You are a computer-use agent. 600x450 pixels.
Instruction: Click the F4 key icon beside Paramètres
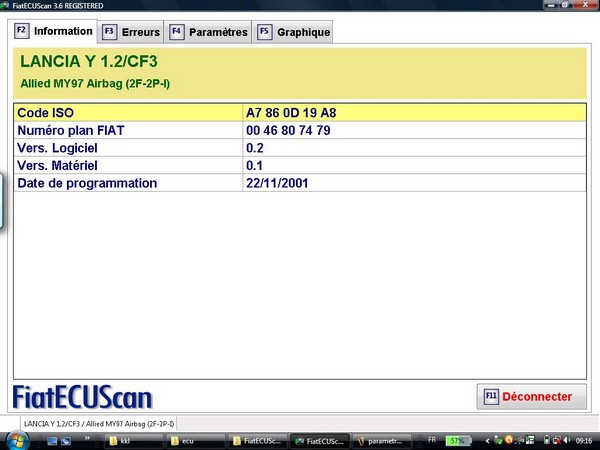[176, 32]
